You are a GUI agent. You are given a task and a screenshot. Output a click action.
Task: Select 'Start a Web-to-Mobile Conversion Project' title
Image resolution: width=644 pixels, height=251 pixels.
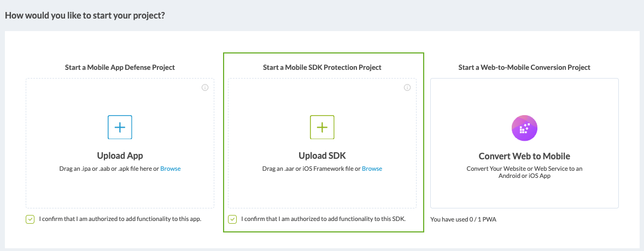[524, 68]
